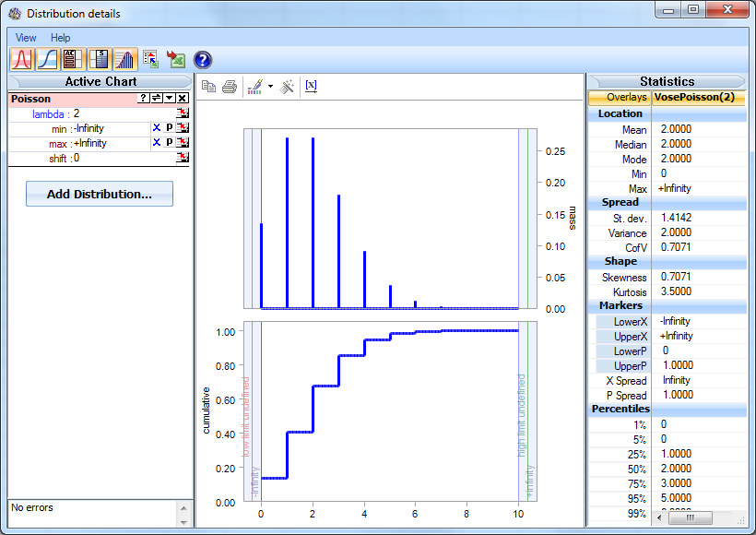Toggle the Active Chart panel button
Image resolution: width=756 pixels, height=535 pixels.
tap(73, 59)
